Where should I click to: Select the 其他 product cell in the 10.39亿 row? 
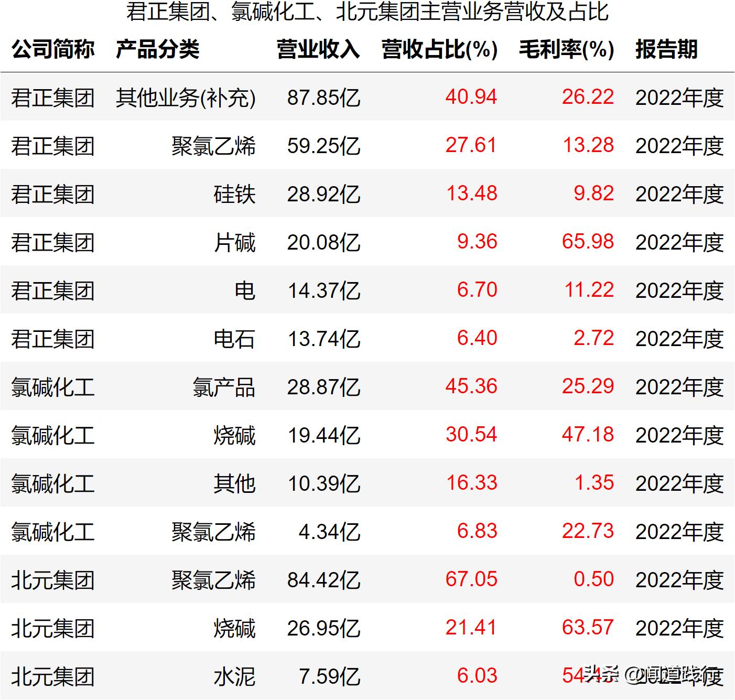[x=235, y=483]
